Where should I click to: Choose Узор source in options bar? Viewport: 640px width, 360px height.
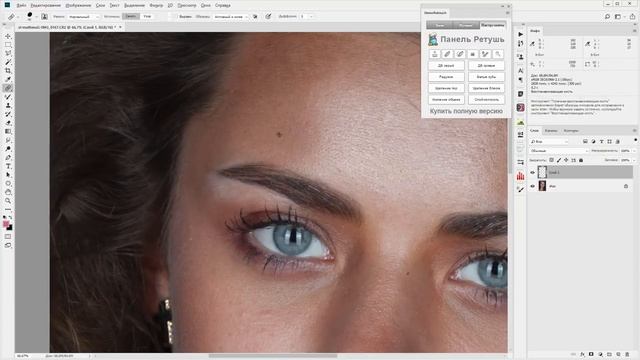pos(147,16)
